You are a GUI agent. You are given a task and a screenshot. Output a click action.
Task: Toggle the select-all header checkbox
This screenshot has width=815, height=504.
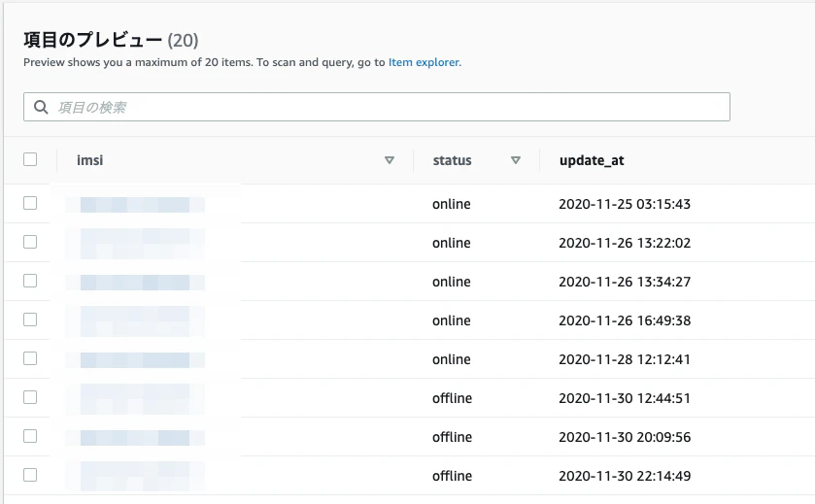[x=30, y=159]
